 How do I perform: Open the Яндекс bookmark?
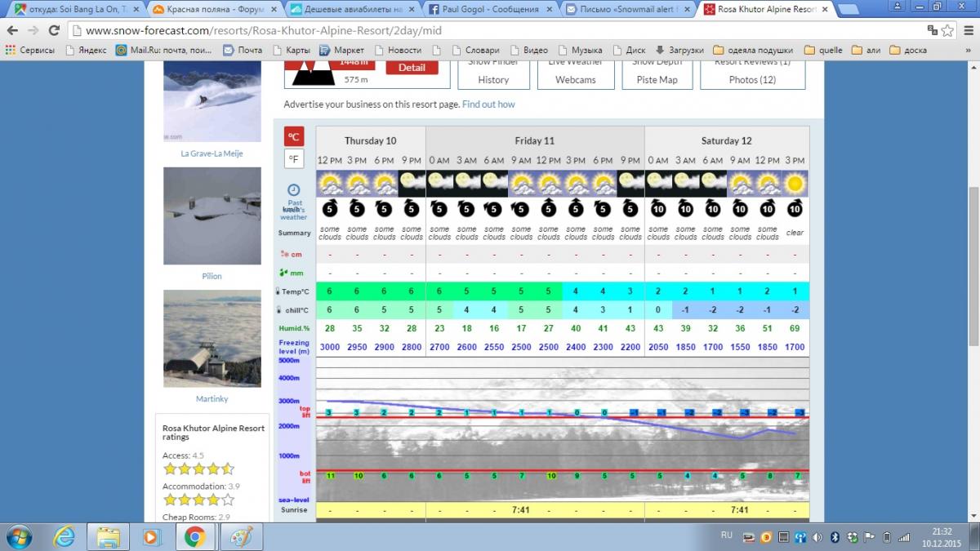click(85, 50)
